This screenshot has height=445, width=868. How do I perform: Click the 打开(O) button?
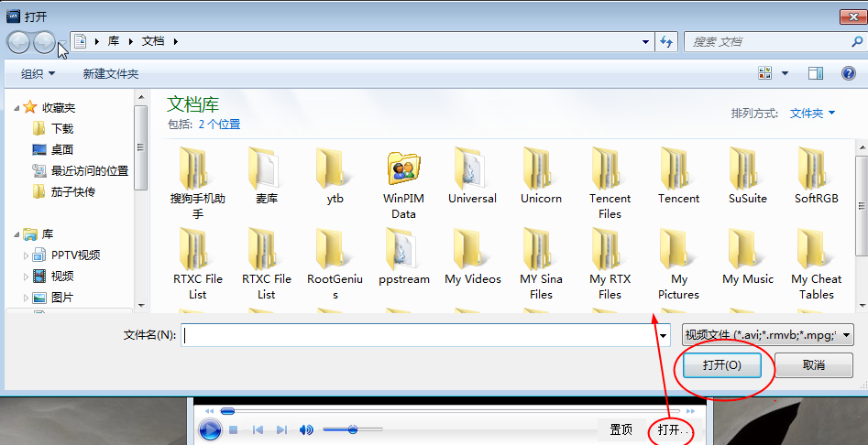(x=722, y=364)
